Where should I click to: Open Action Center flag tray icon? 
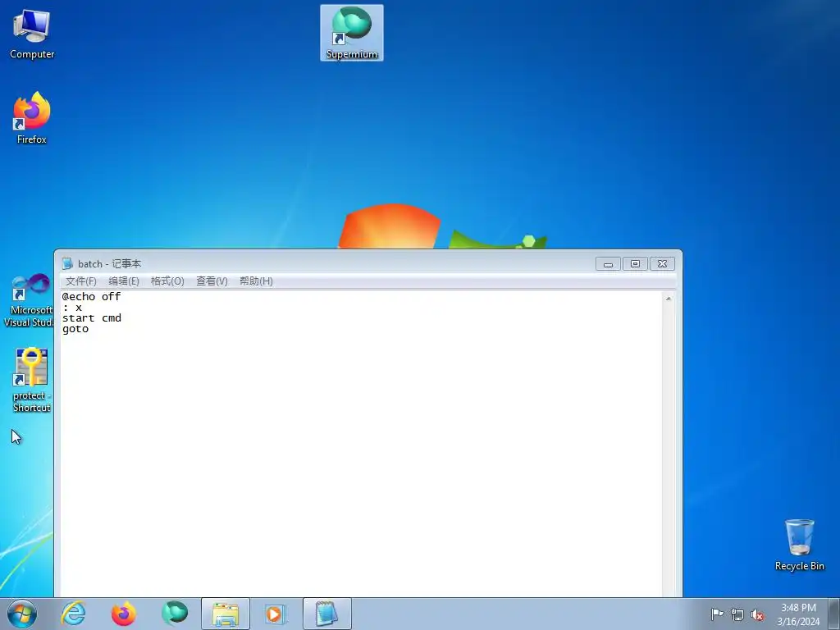click(x=717, y=614)
